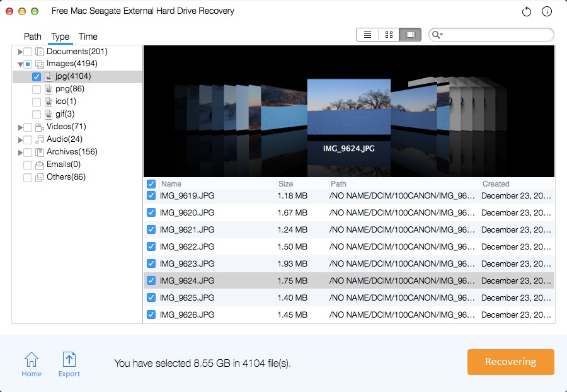
Task: Click the Archives category icon
Action: tap(40, 153)
